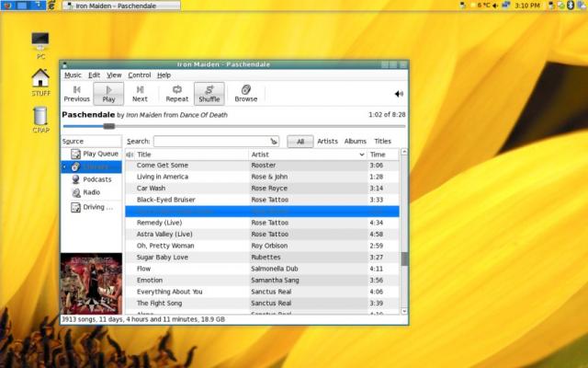Screen dimensions: 588x368
Task: Open the STUFF home folder icon
Action: coord(40,82)
